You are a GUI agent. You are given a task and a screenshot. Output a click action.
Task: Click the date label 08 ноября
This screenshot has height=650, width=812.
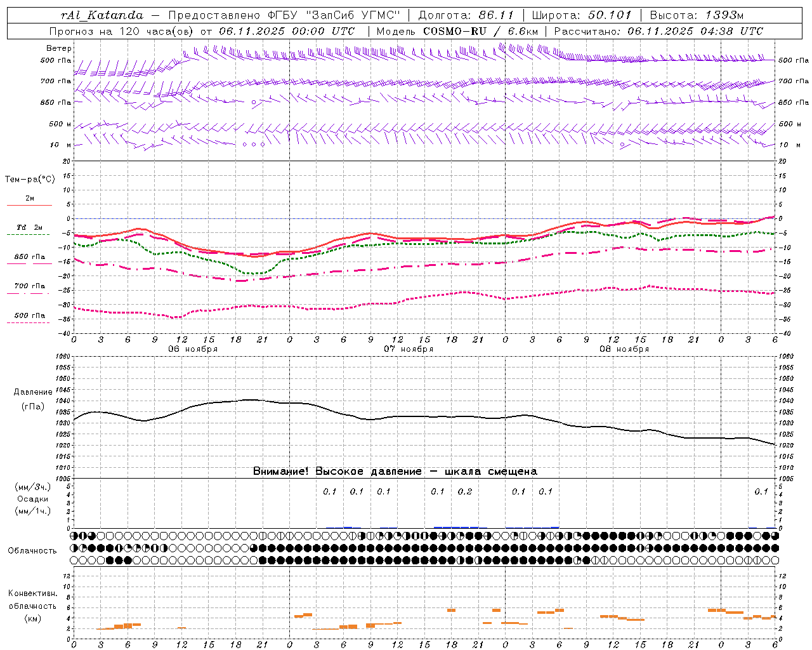624,349
